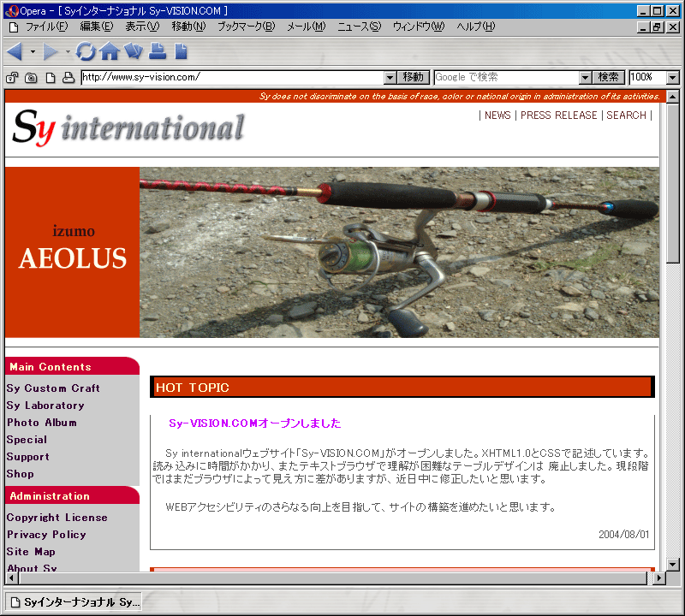Click the Opera logo in the title bar
This screenshot has width=685, height=616.
pos(12,11)
